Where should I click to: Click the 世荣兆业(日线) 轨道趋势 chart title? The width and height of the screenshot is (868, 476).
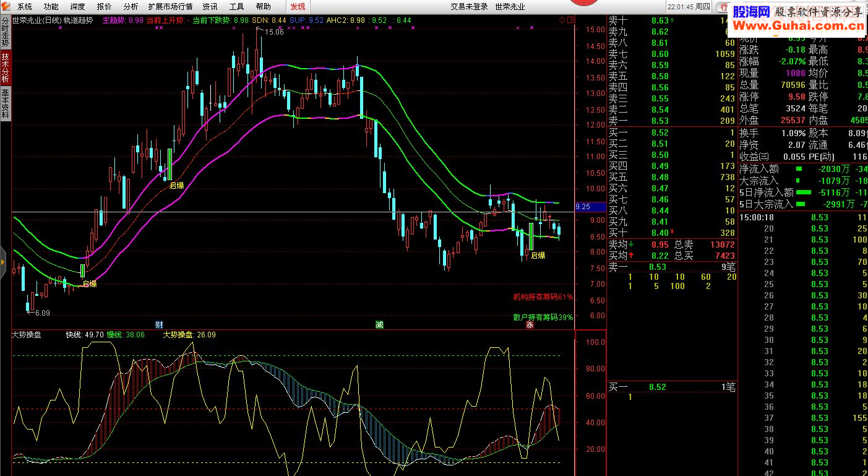(54, 20)
